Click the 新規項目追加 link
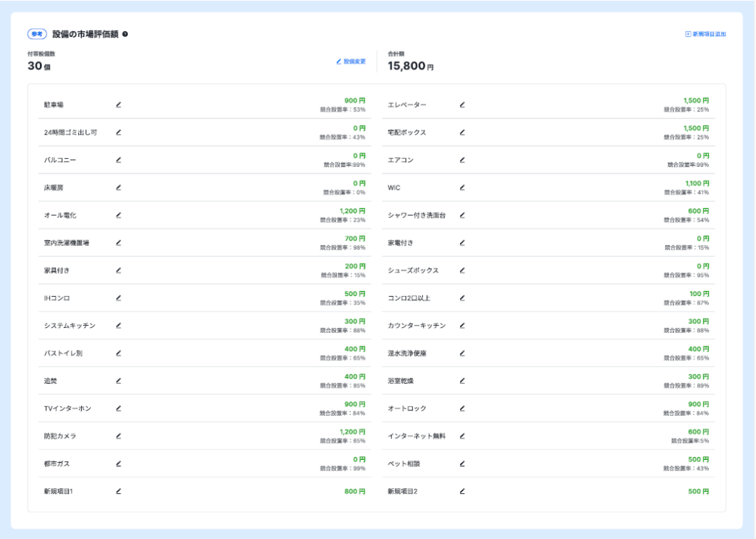 tap(705, 34)
